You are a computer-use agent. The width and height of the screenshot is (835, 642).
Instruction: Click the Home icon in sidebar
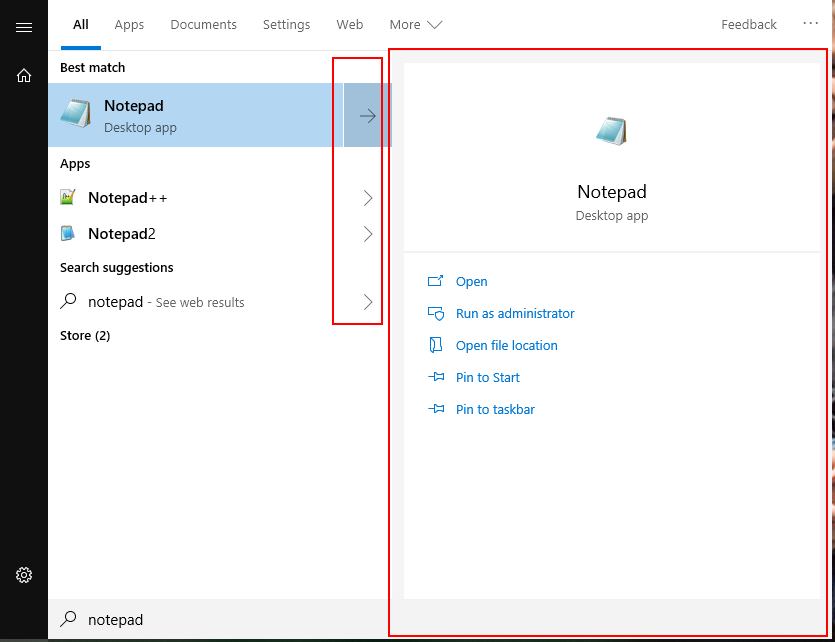point(24,75)
